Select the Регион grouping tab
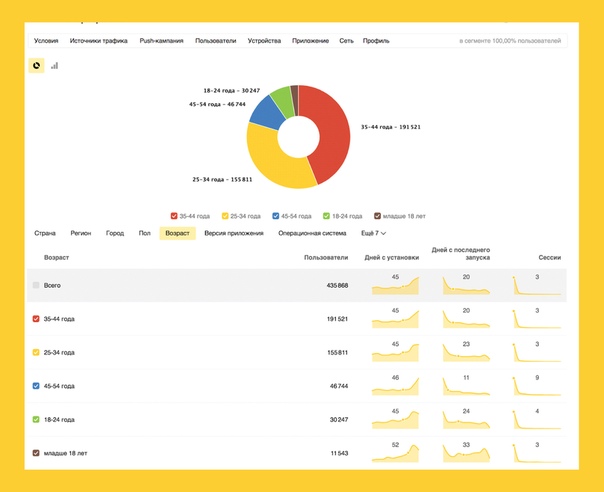Viewport: 604px width, 492px height. point(81,233)
